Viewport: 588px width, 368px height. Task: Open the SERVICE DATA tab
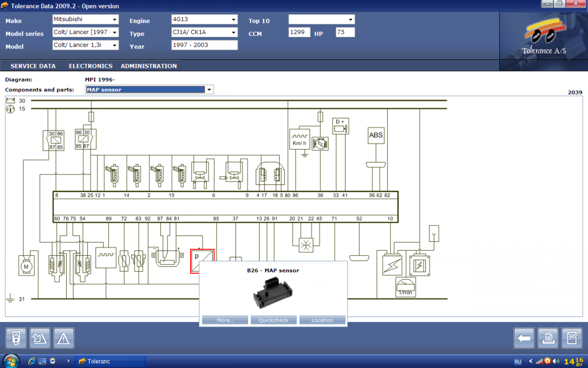point(33,66)
